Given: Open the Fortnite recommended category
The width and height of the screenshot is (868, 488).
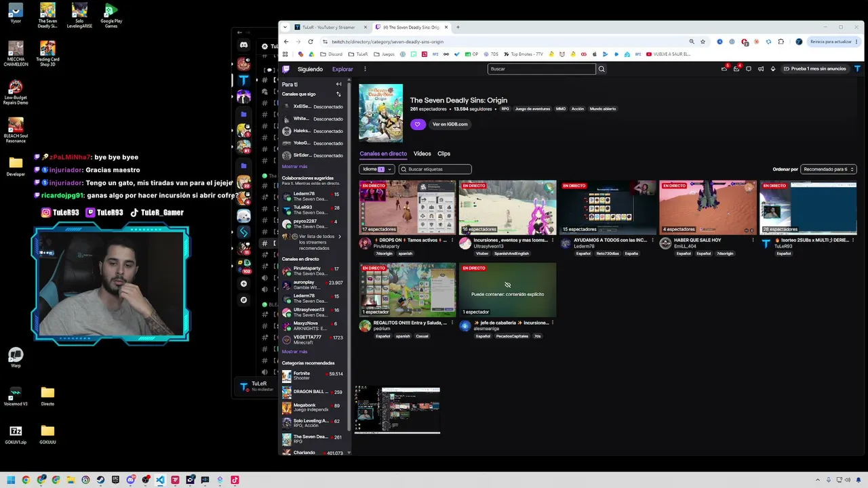Looking at the screenshot, I should pos(313,375).
